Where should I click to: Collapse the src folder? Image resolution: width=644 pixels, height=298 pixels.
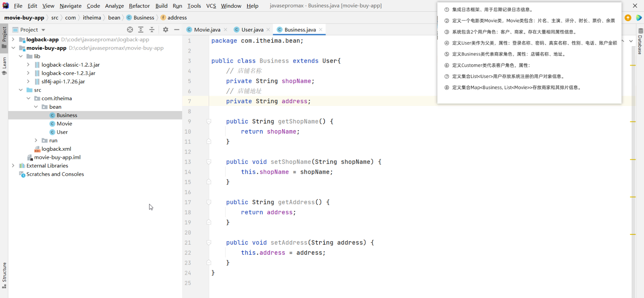(x=21, y=90)
